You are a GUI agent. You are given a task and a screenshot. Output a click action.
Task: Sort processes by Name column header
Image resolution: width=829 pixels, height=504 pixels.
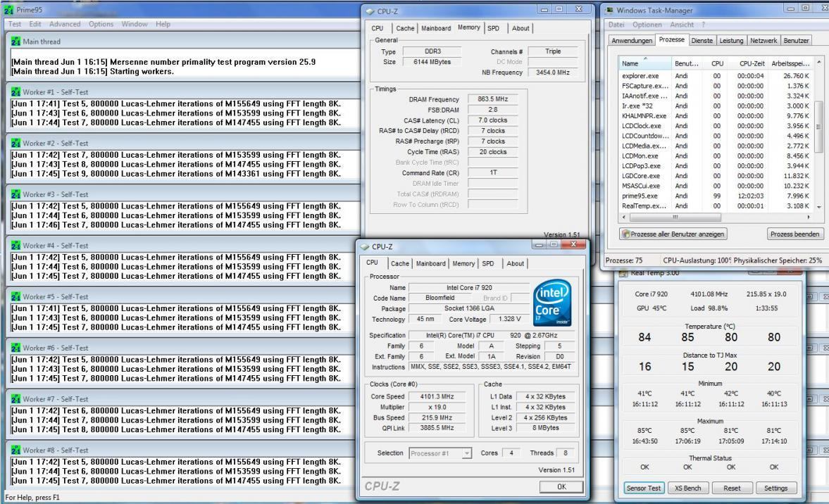(644, 63)
